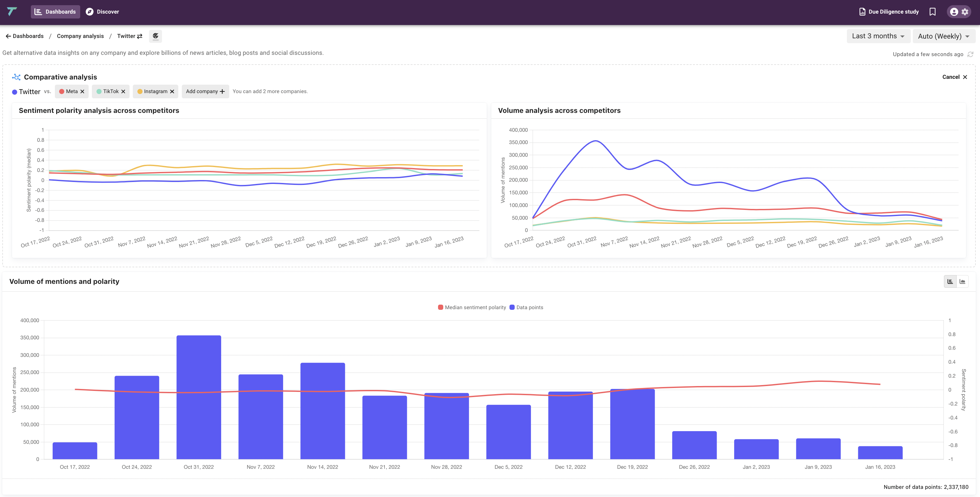Click the comparative analysis target icon button
Image resolution: width=980 pixels, height=497 pixels.
click(x=155, y=36)
